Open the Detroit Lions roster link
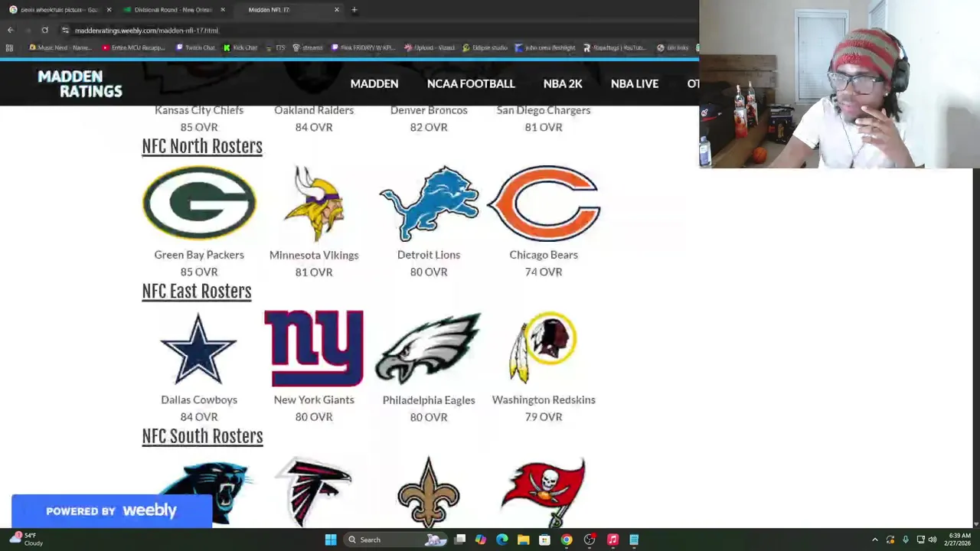The image size is (980, 551). pyautogui.click(x=429, y=255)
